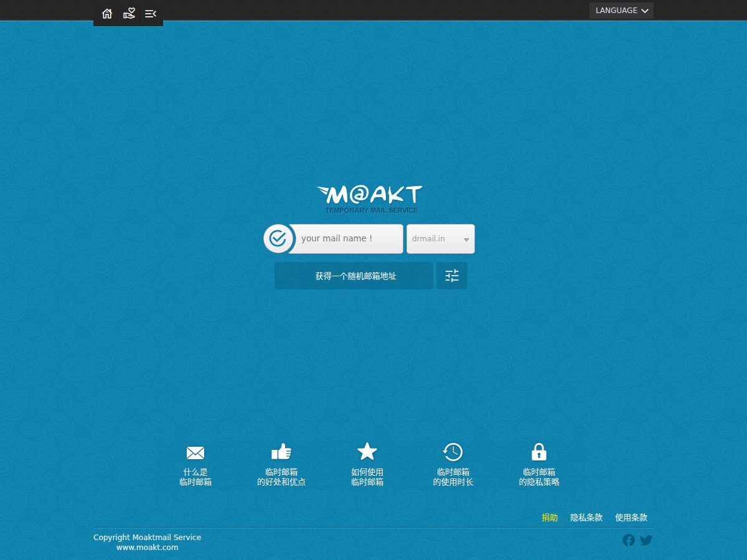Open the 使用条款 link

[x=631, y=518]
